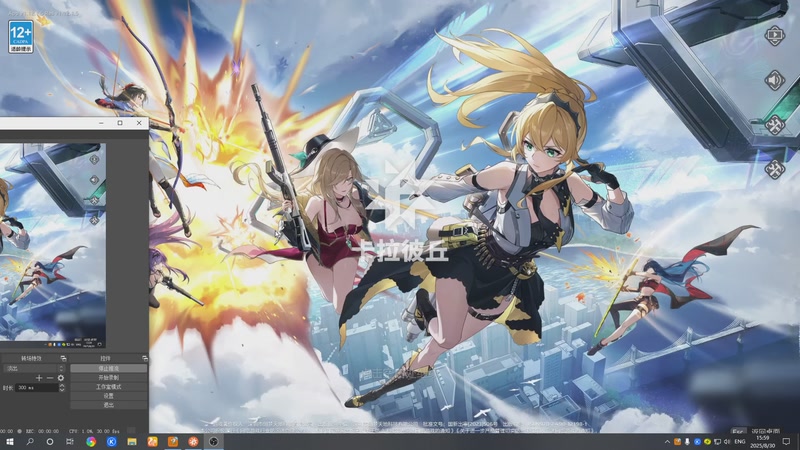Click 退出 to exit OBS
This screenshot has height=450, width=800.
109,405
